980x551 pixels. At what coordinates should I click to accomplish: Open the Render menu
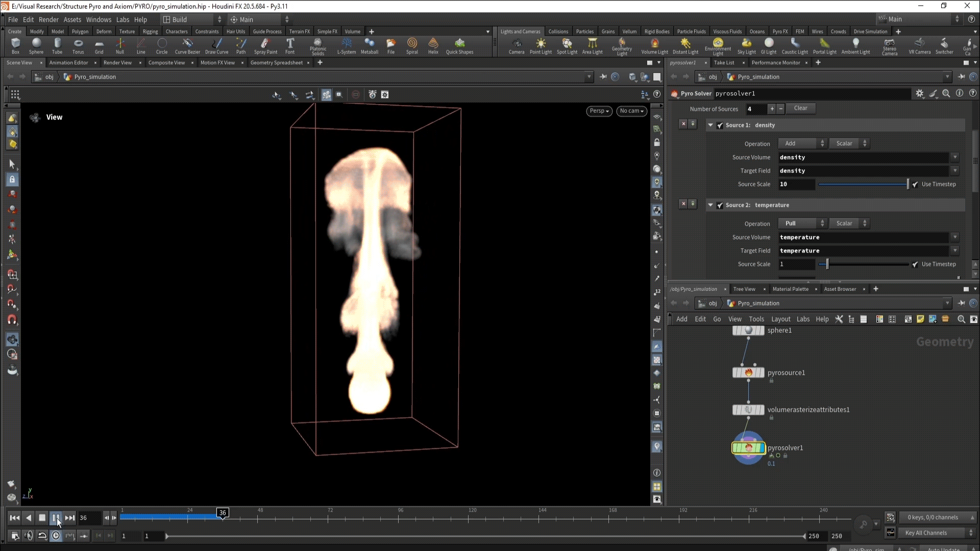48,19
